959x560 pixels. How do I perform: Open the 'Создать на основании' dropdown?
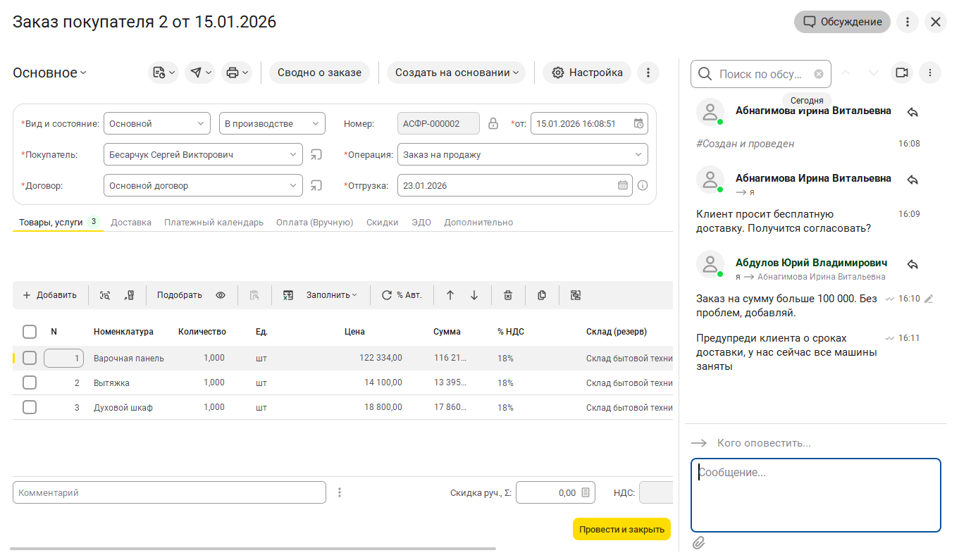click(456, 73)
